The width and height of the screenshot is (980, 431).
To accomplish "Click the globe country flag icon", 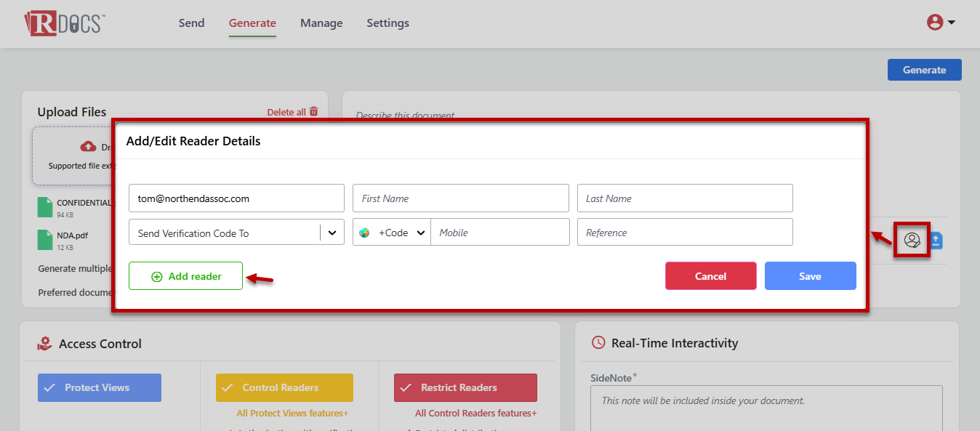I will click(x=365, y=233).
